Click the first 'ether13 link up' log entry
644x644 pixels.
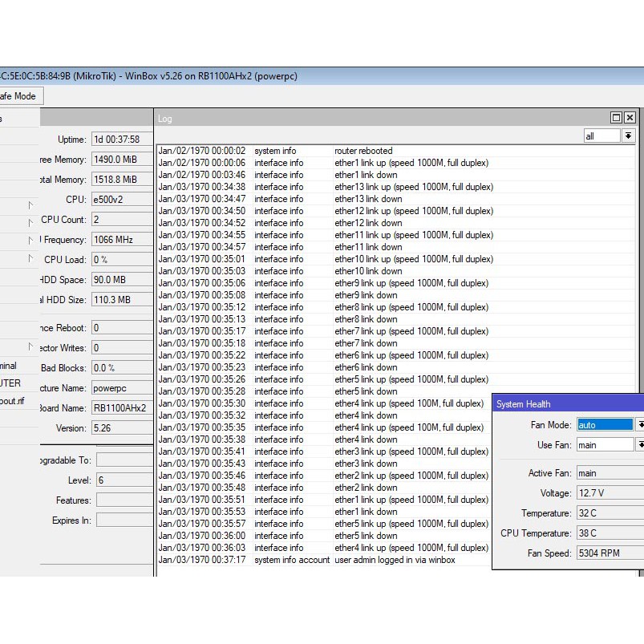point(413,187)
